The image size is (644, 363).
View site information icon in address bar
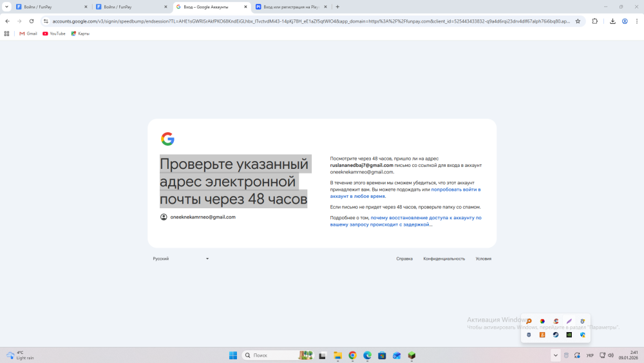click(x=46, y=21)
